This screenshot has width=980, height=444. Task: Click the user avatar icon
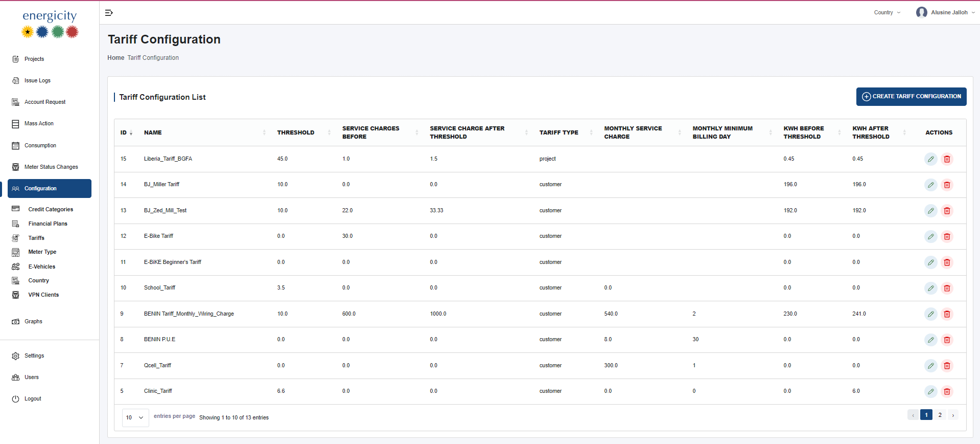coord(921,12)
